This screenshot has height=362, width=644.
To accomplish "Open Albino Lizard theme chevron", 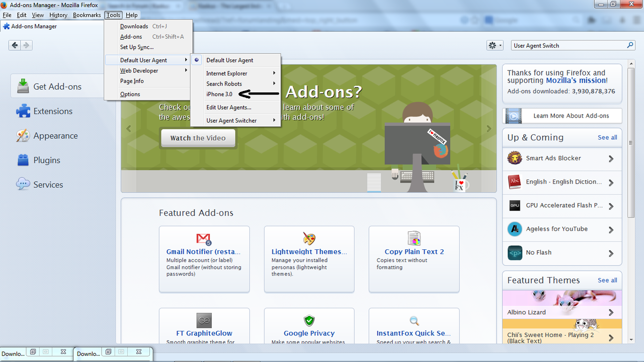I will click(611, 312).
